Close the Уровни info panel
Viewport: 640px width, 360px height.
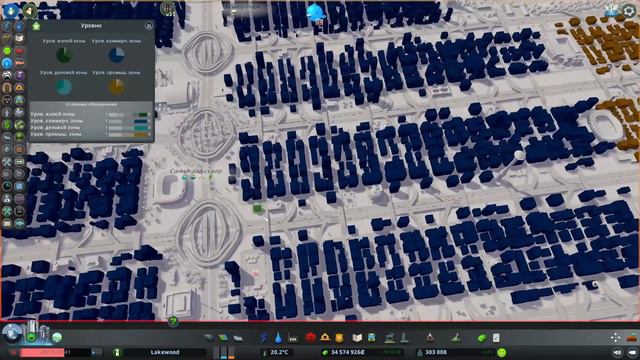[149, 26]
